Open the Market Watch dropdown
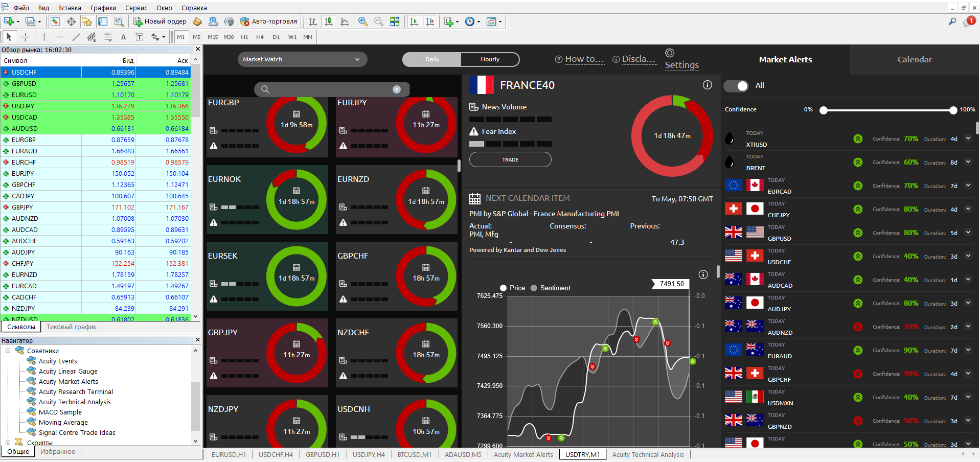Viewport: 980px width, 462px height. point(302,59)
